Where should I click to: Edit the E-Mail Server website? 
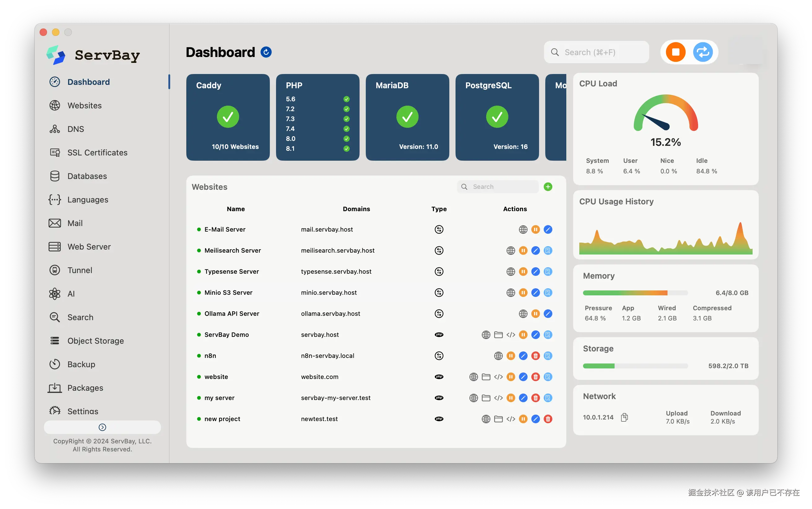pyautogui.click(x=548, y=230)
